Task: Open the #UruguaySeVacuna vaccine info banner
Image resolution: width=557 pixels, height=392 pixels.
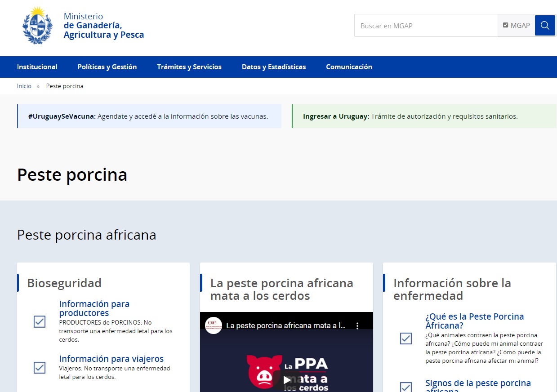Action: click(148, 116)
